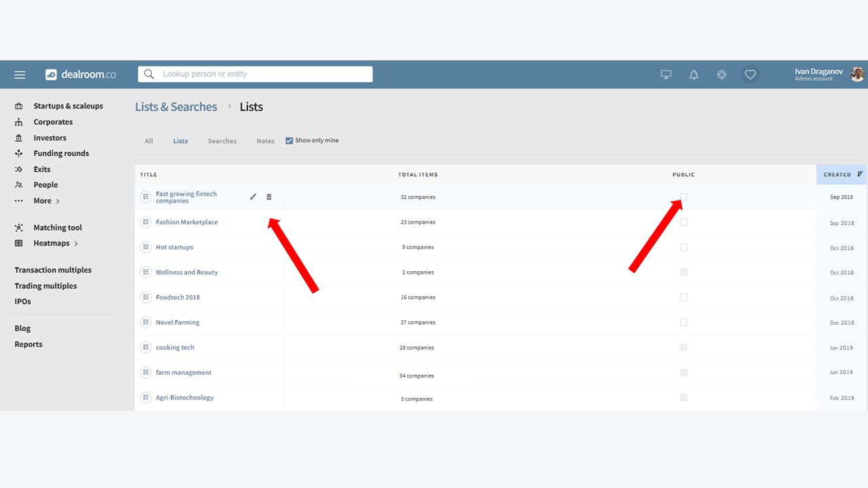Open the hamburger navigation menu
Image resolution: width=868 pixels, height=488 pixels.
point(20,75)
